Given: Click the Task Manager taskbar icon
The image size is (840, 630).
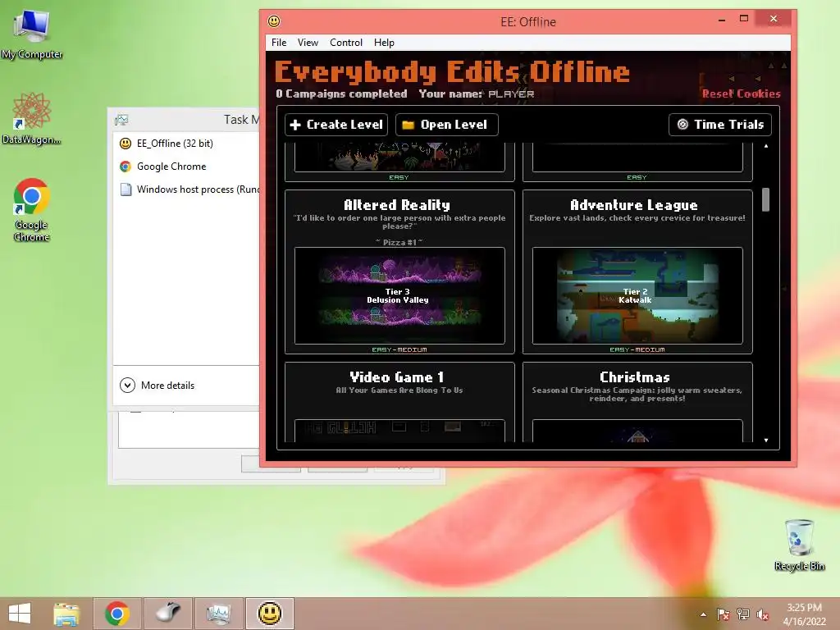Looking at the screenshot, I should point(218,614).
